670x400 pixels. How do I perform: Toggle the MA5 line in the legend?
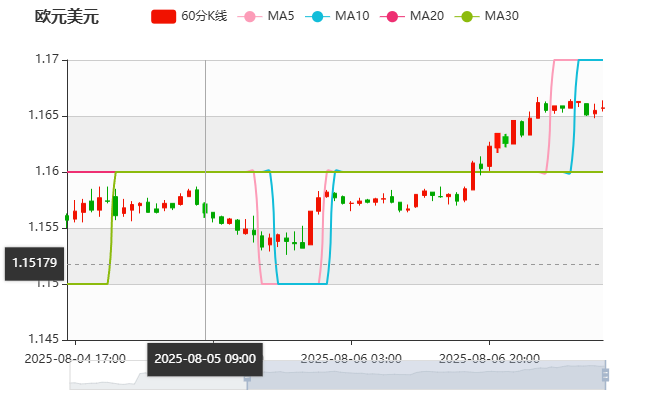(266, 16)
